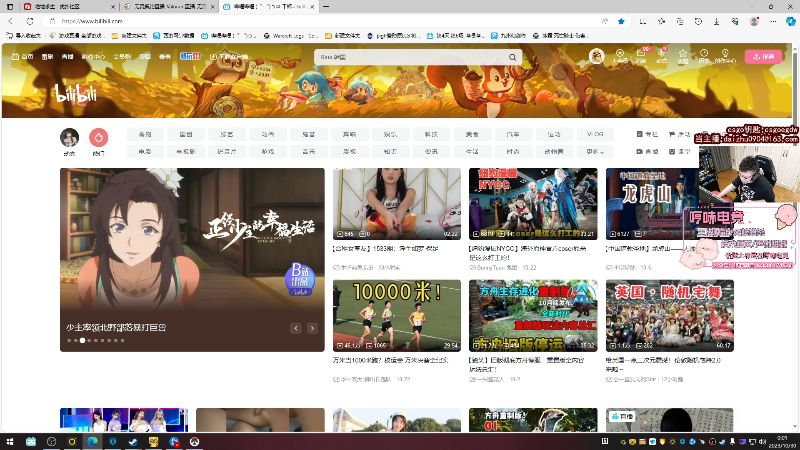Click the red 热门 flame icon

(x=98, y=138)
